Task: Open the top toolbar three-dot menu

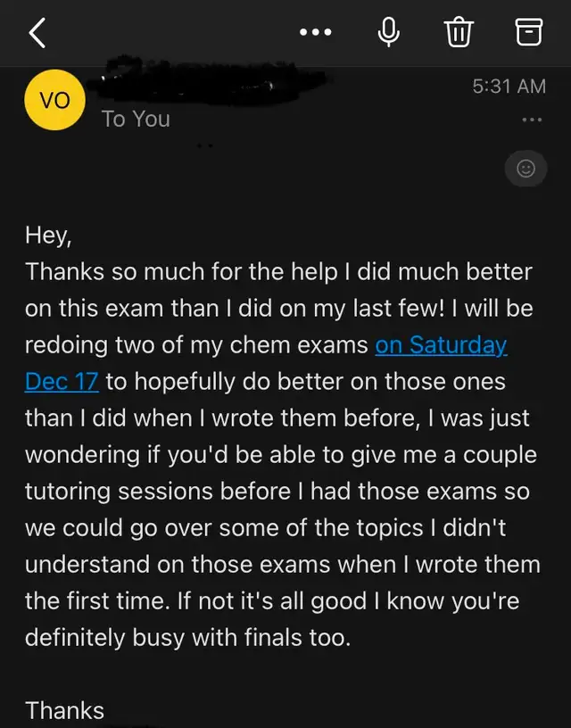Action: point(316,32)
